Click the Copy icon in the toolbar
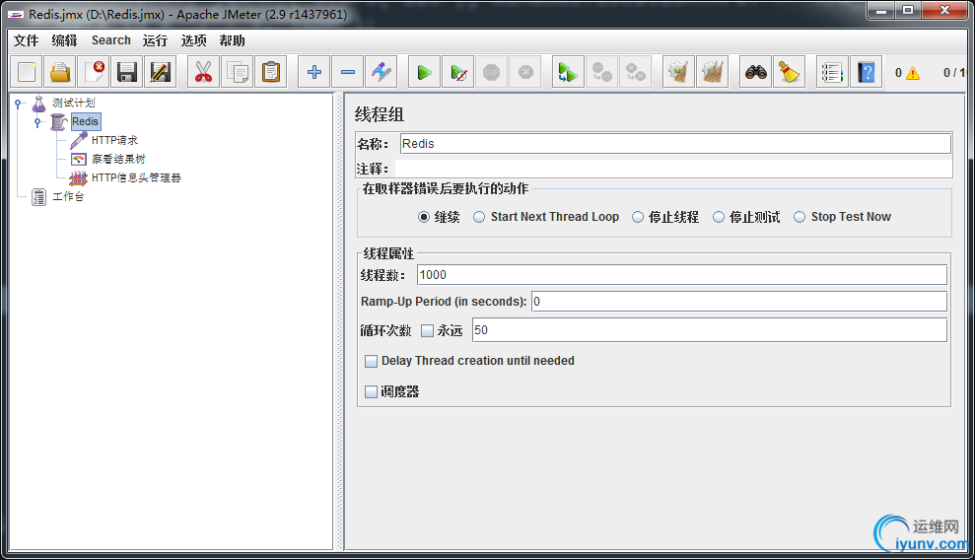Screen dimensions: 975x560 point(237,72)
